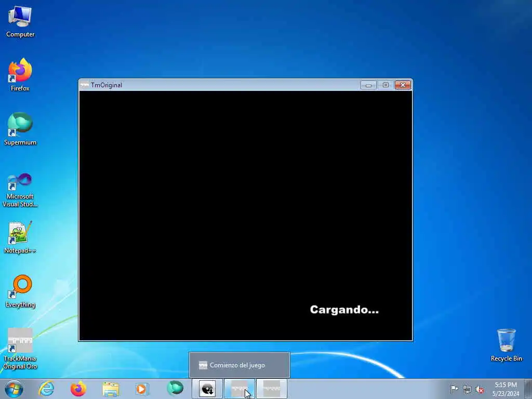Close the TmOriginal window

pos(403,85)
